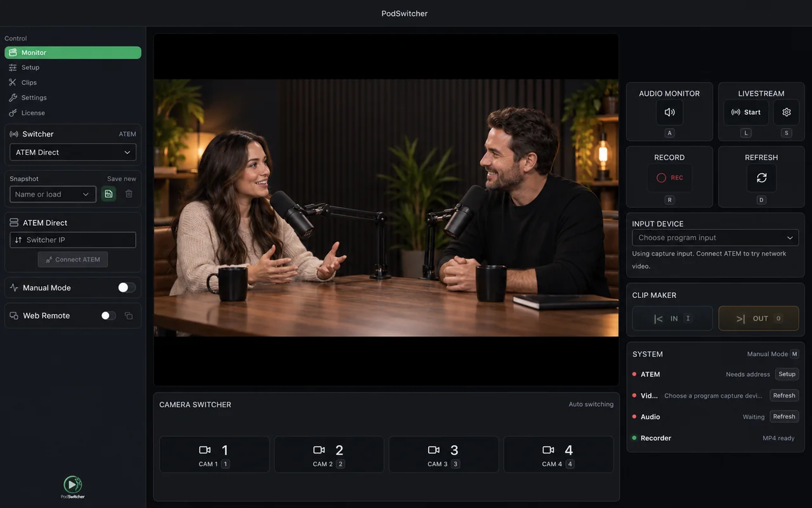Click the Auto switching label
Screen dimensions: 812x508
591,404
